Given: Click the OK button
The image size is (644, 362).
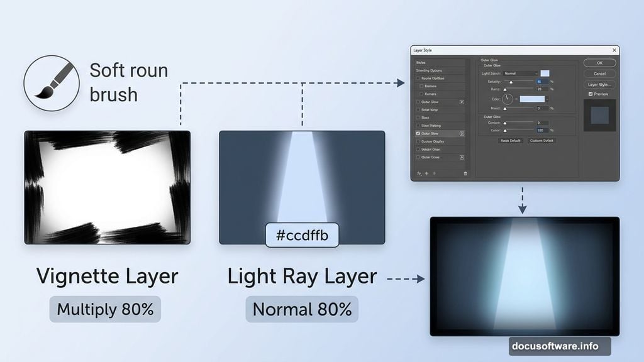Looking at the screenshot, I should (x=599, y=63).
